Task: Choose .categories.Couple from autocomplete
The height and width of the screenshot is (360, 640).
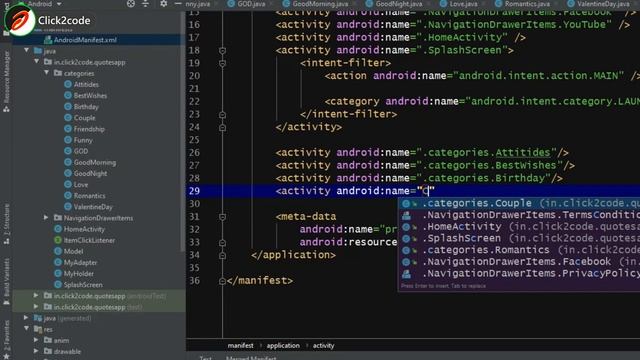Action: (x=519, y=203)
